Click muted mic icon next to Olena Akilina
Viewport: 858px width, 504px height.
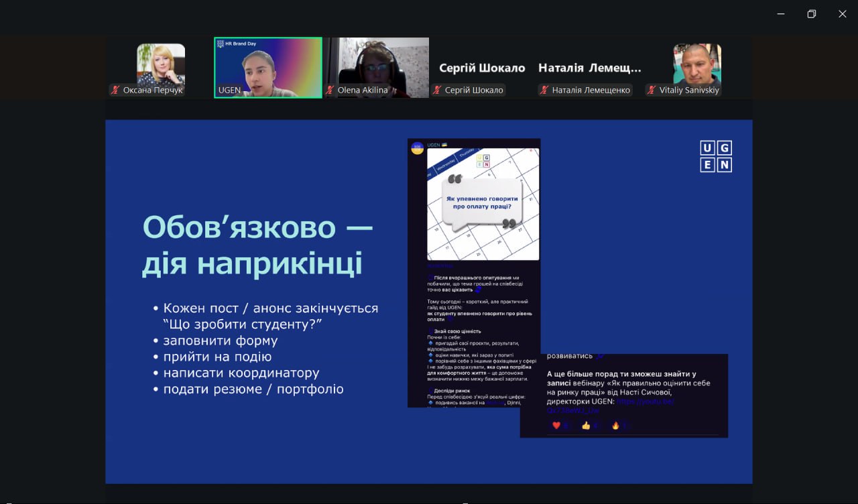coord(330,90)
